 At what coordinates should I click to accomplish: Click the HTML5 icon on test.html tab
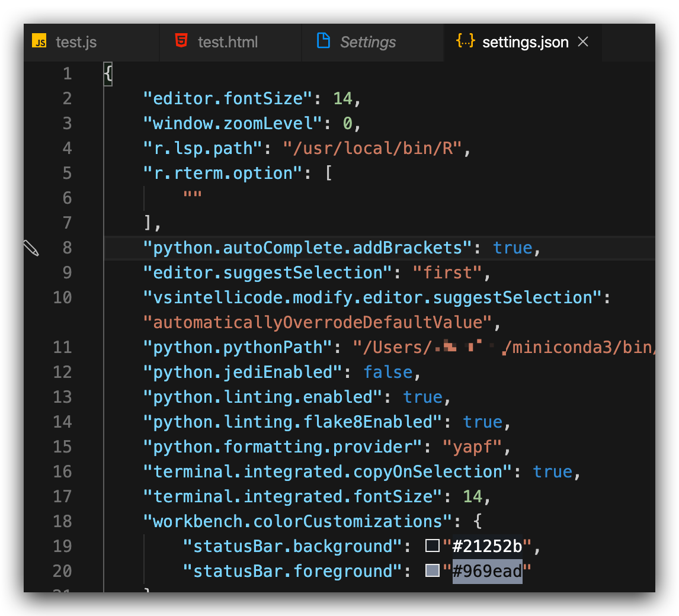coord(181,41)
